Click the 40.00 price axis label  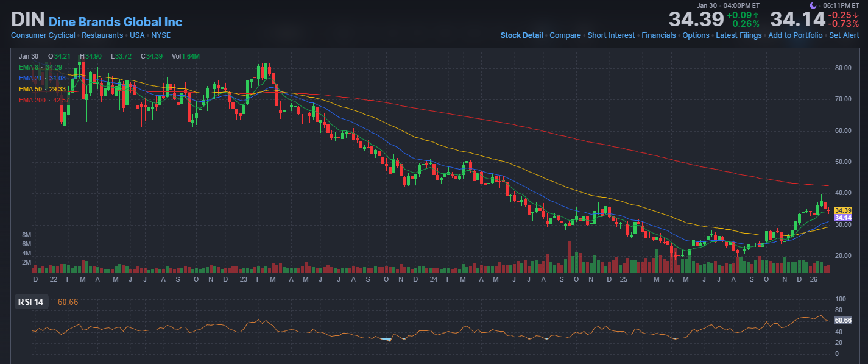click(x=842, y=193)
